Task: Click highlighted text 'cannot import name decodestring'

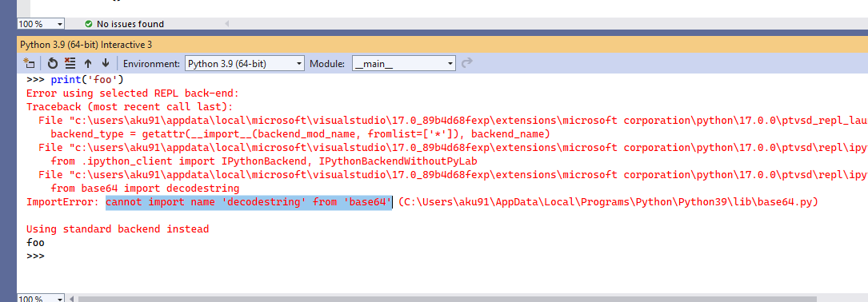Action: point(249,202)
